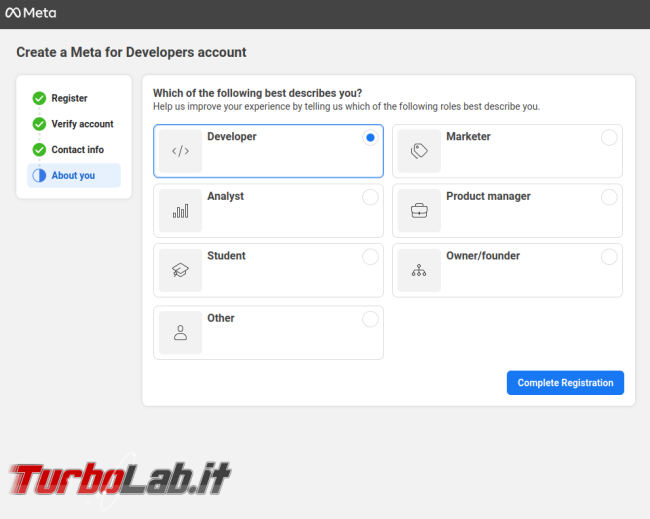This screenshot has height=519, width=650.
Task: Click the green checkmark beside Contact info
Action: 39,150
